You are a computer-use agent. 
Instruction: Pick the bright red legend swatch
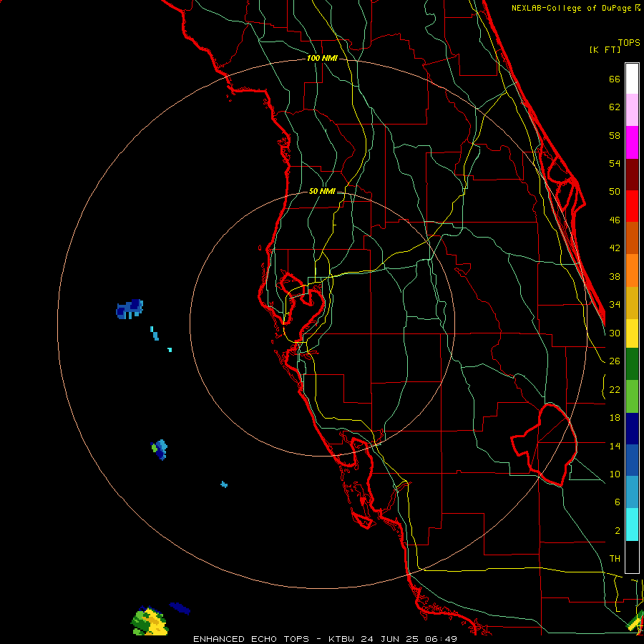click(632, 206)
